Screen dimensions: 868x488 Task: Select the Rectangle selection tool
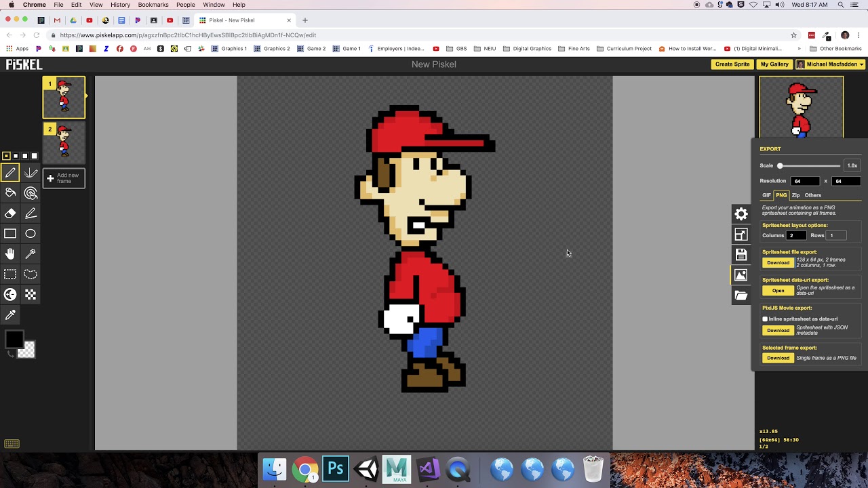10,274
